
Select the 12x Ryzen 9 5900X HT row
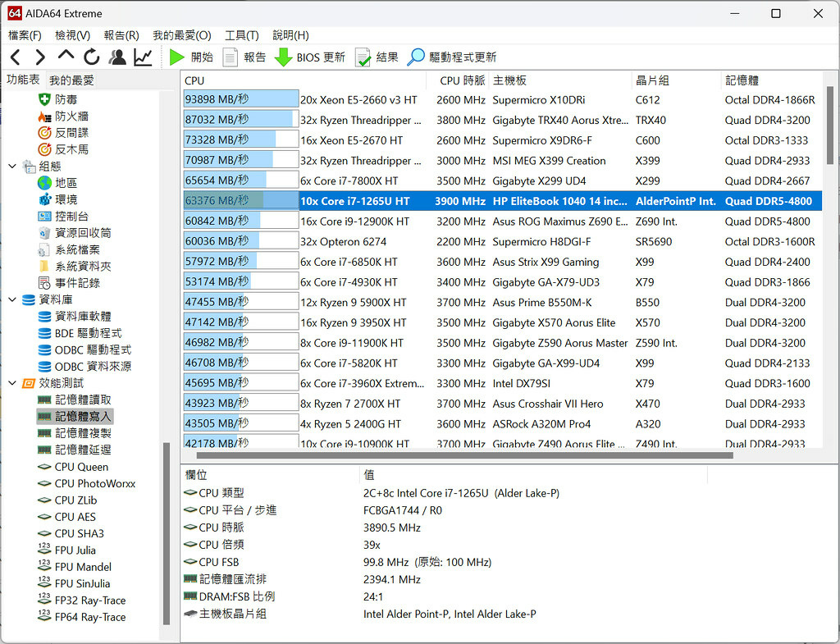tap(503, 302)
